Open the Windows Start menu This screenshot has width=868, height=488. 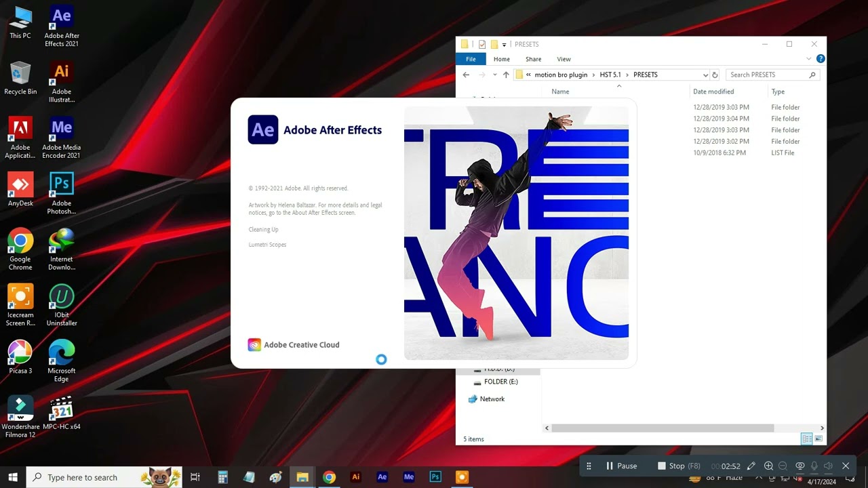[x=13, y=477]
